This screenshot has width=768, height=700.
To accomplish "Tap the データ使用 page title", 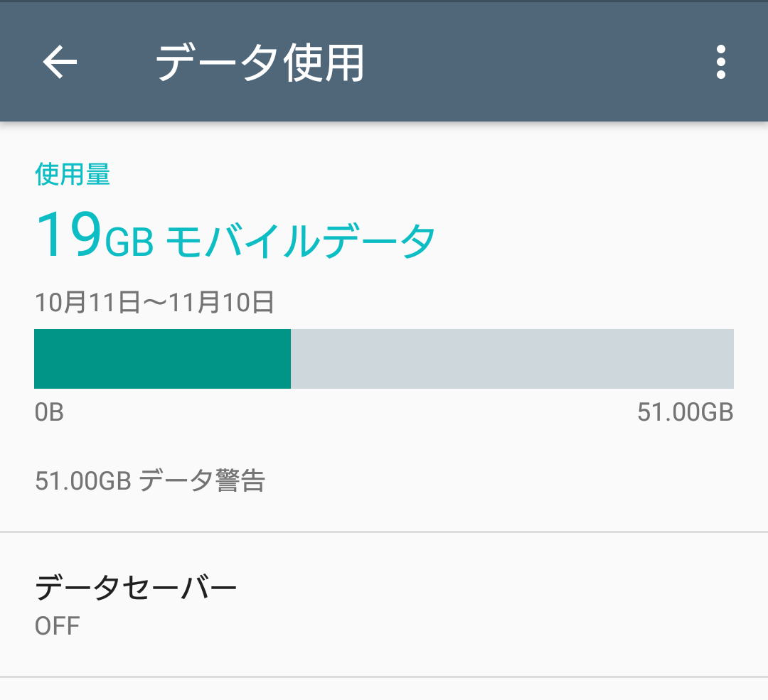I will 260,63.
